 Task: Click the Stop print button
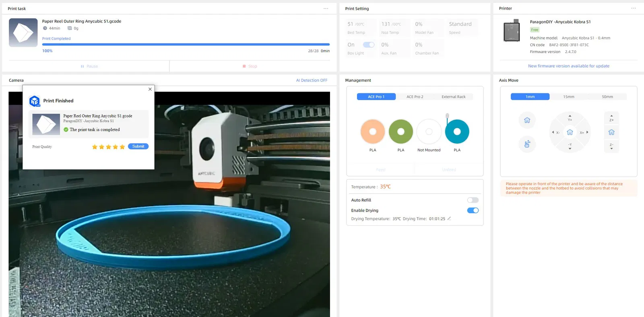[250, 66]
